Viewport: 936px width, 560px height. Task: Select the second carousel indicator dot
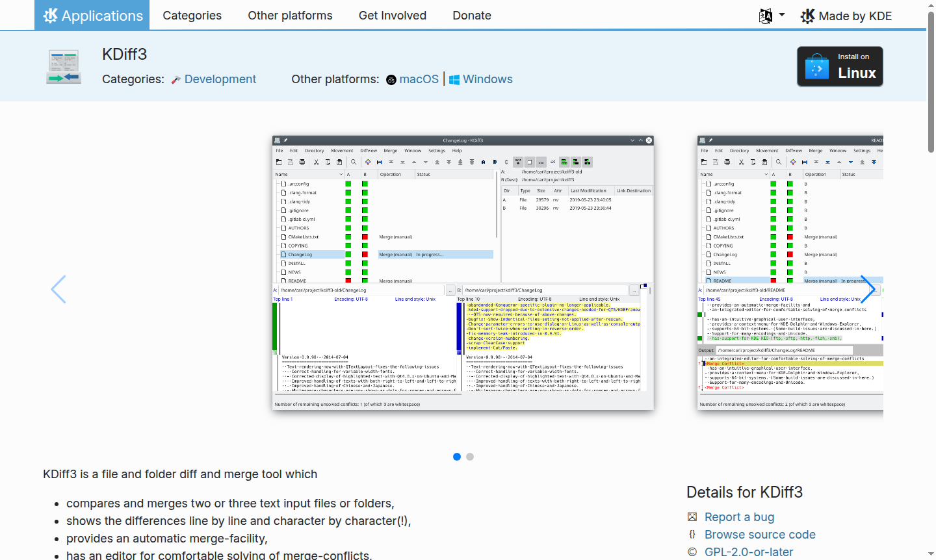(x=470, y=457)
